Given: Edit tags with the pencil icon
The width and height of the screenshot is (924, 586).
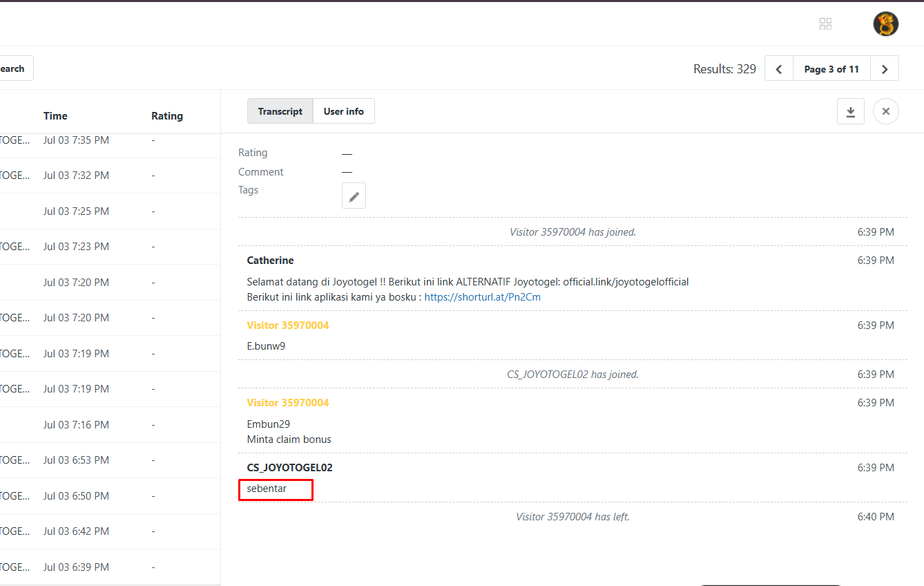Looking at the screenshot, I should (x=354, y=196).
